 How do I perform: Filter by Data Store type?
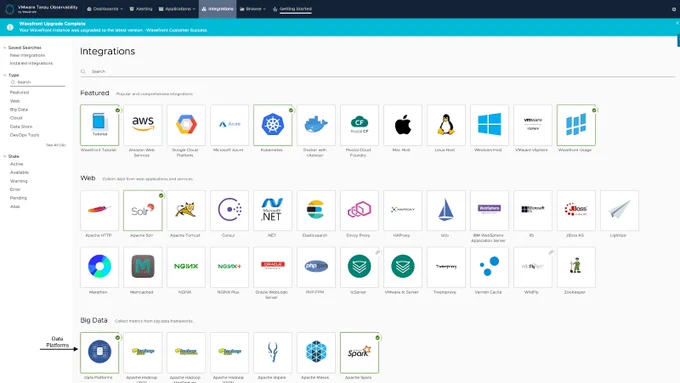pyautogui.click(x=21, y=126)
